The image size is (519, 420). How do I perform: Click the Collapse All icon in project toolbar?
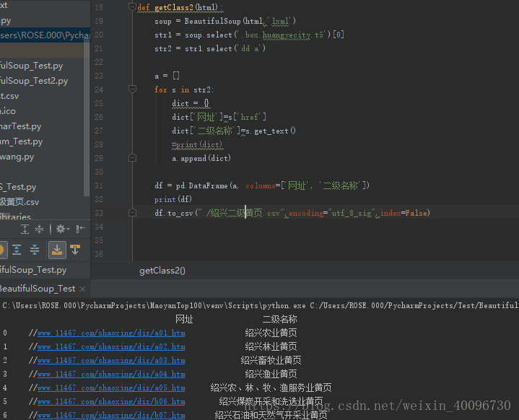[40, 229]
